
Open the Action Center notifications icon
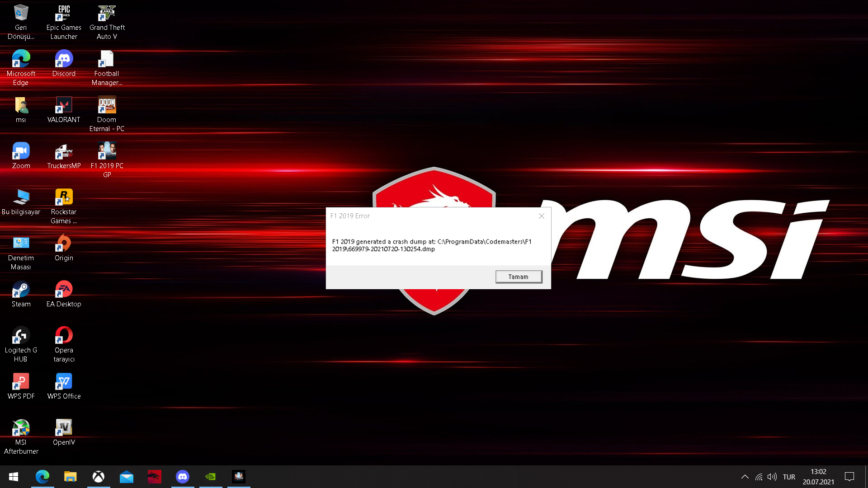[x=849, y=477]
